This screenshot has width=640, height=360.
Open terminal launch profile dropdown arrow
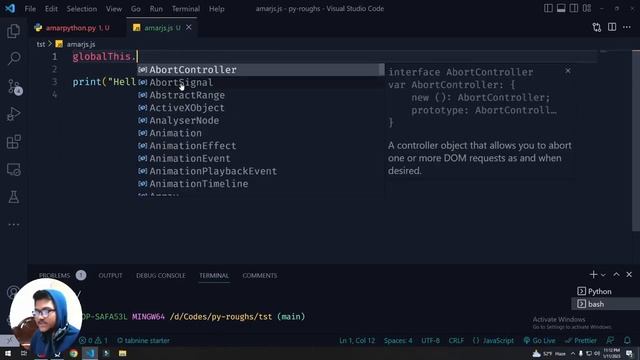(603, 275)
